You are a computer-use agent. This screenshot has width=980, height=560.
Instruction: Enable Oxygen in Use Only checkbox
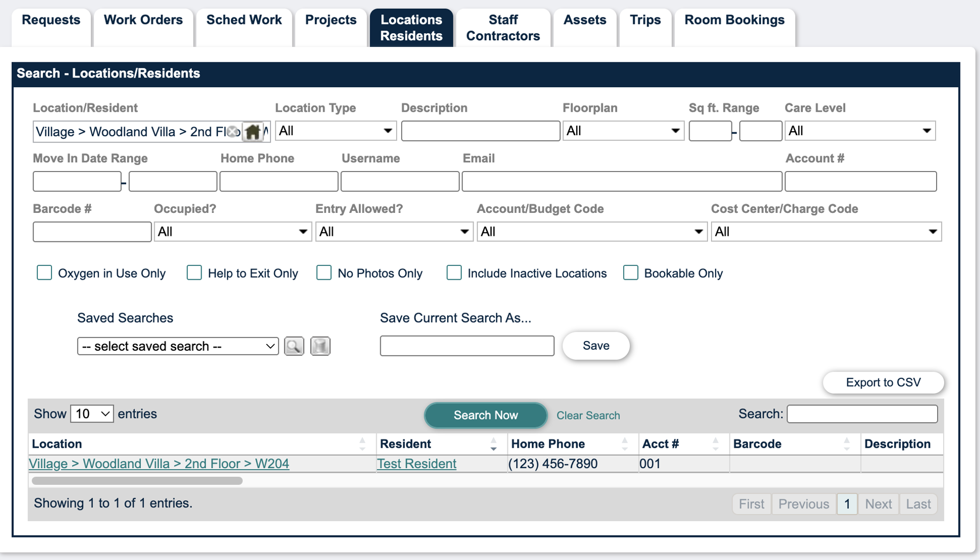(44, 273)
